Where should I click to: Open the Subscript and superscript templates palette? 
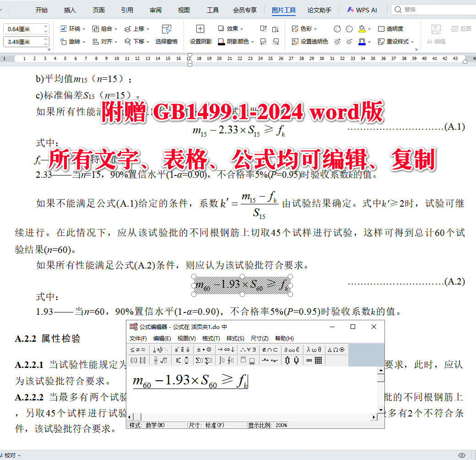point(182,361)
